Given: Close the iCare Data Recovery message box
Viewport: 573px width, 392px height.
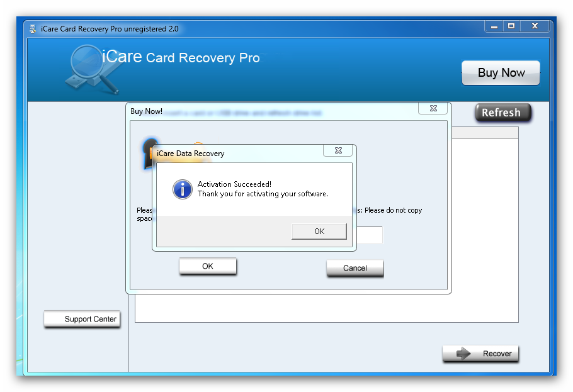Looking at the screenshot, I should (x=338, y=150).
